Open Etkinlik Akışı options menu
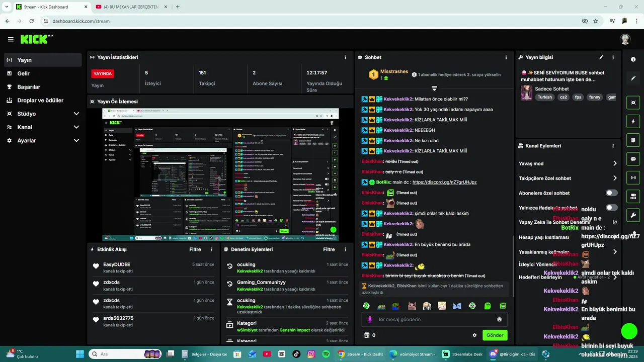The height and width of the screenshot is (362, 644). [x=211, y=249]
